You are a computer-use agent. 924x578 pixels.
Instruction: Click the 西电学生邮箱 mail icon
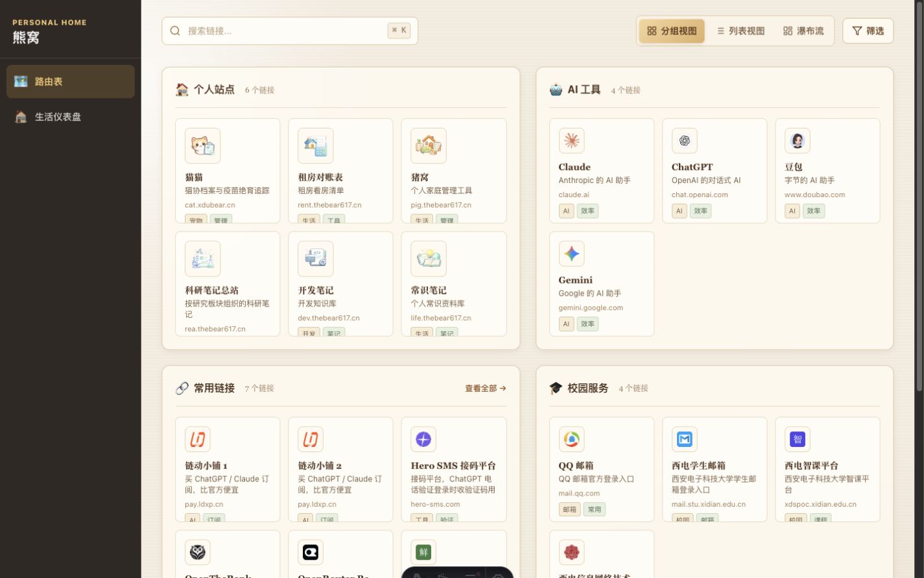(x=684, y=439)
